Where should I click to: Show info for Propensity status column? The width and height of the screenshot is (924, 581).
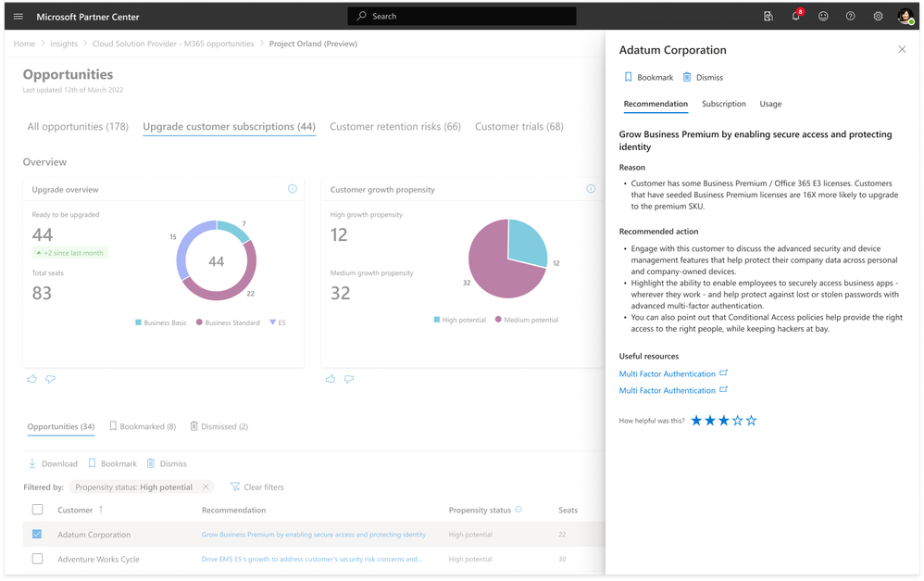(x=518, y=509)
